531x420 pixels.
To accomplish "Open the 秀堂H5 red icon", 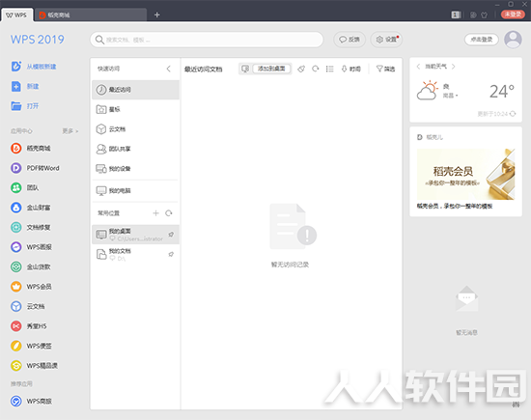I will (x=15, y=326).
